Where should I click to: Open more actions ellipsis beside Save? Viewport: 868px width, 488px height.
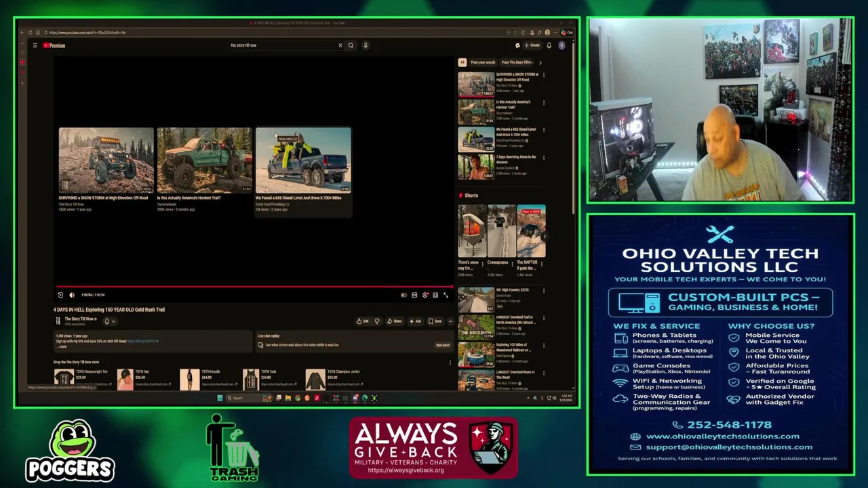pos(450,321)
